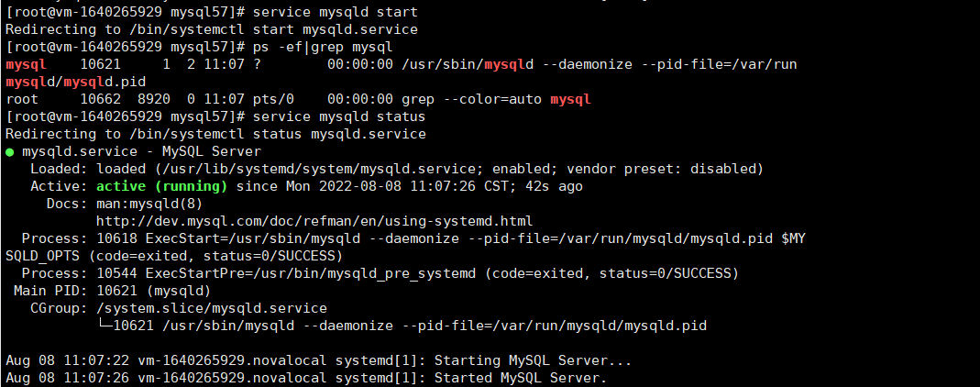Open the dev.mysql.com refman URL
The height and width of the screenshot is (387, 980).
314,221
